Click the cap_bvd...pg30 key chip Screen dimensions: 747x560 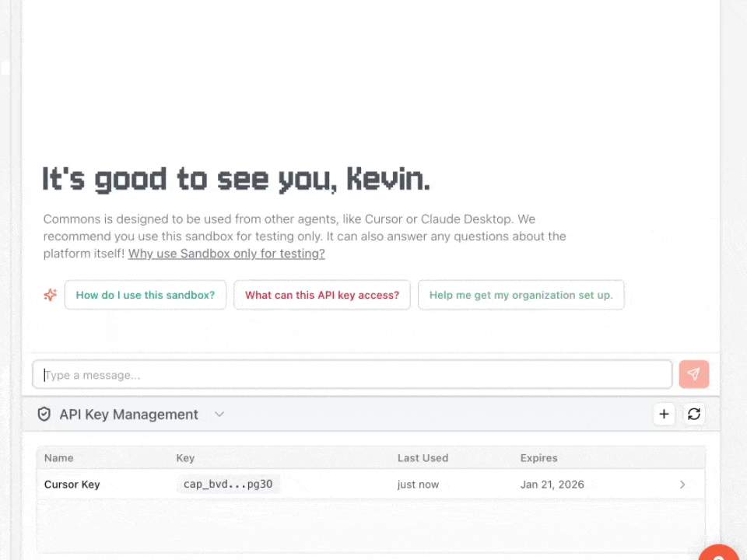[228, 485]
